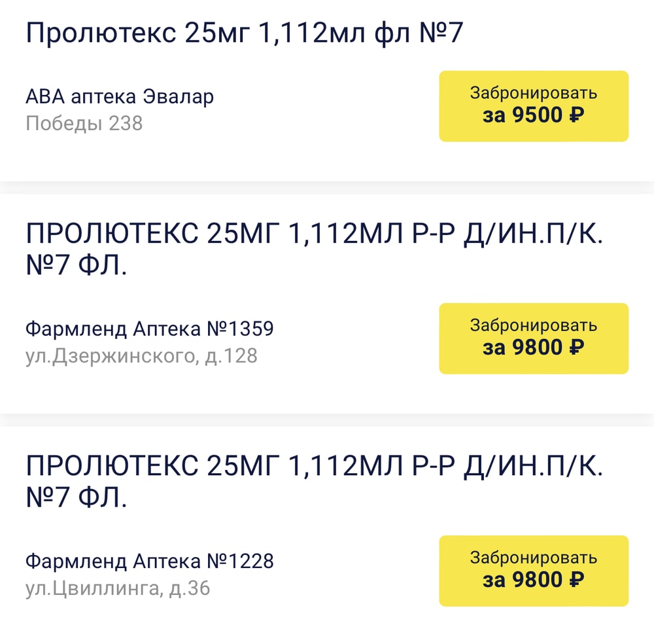Viewport: 654px width, 644px height.
Task: Open the Пролютекс 25мг 1,112мл фл №7 listing
Action: (245, 31)
